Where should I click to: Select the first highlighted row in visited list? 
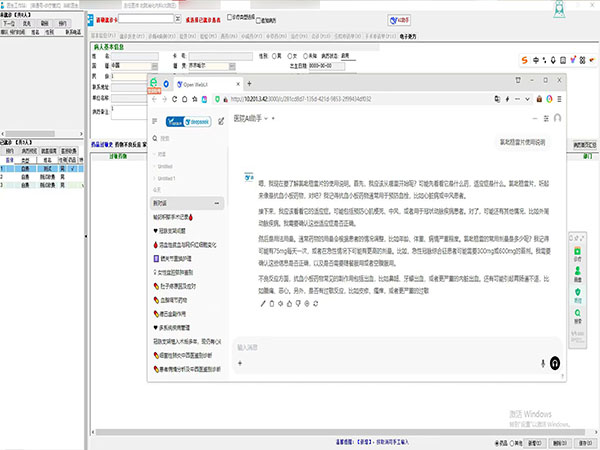pos(42,168)
